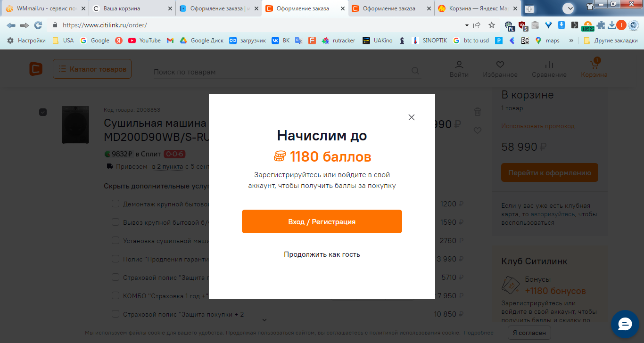This screenshot has height=343, width=644.
Task: Open the Настройки bookmark
Action: pyautogui.click(x=26, y=41)
